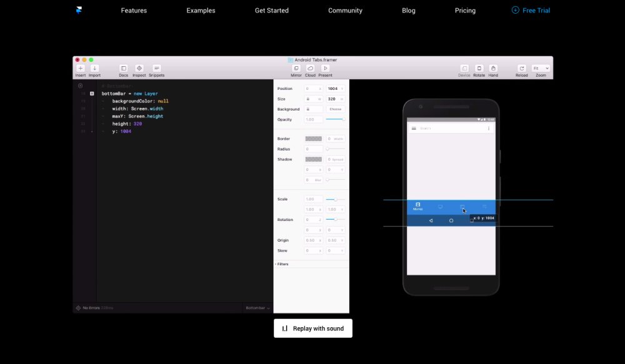Open the Zoom Fit dropdown
This screenshot has height=364, width=625.
(x=541, y=69)
